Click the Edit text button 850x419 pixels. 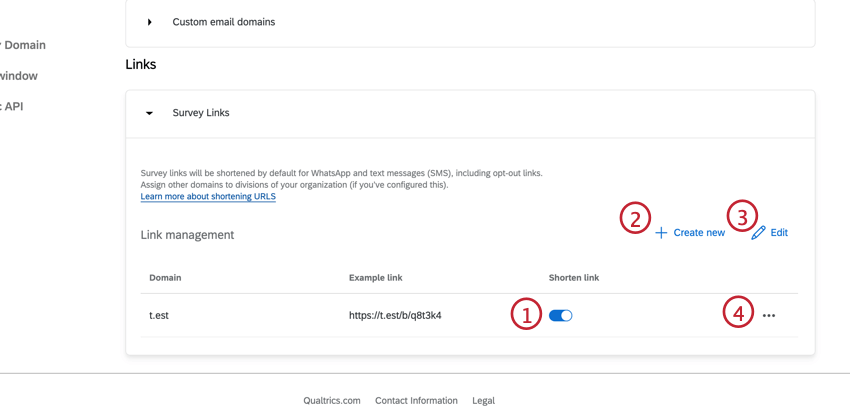tap(779, 233)
